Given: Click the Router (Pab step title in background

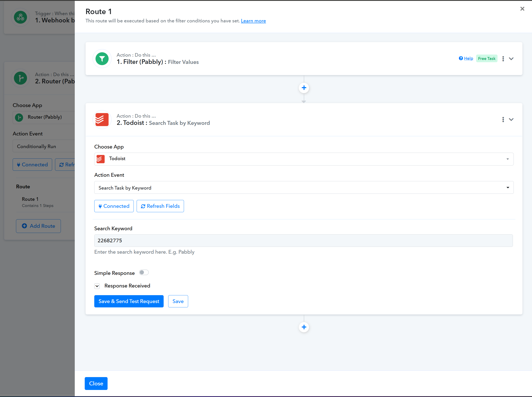Looking at the screenshot, I should [x=55, y=82].
